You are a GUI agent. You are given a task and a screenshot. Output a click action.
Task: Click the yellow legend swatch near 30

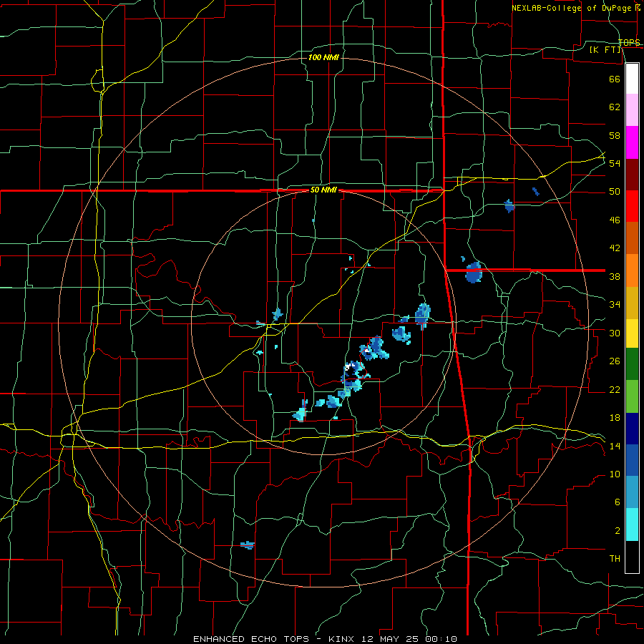[x=632, y=333]
